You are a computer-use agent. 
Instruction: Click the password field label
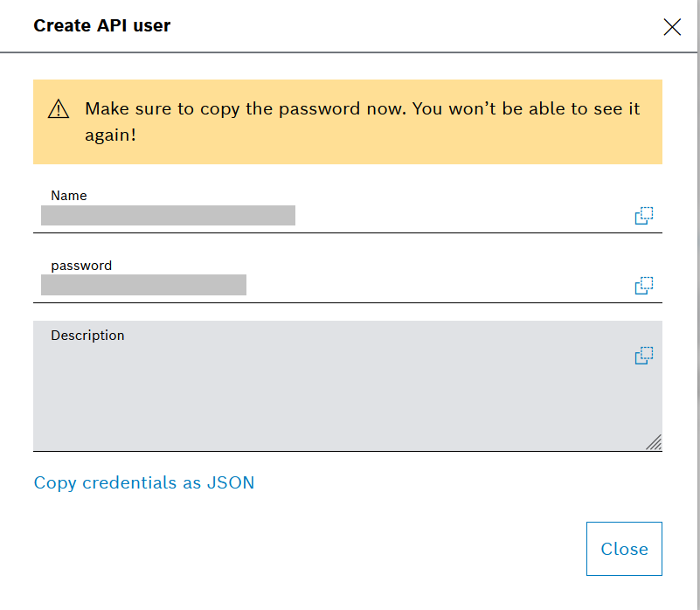81,266
